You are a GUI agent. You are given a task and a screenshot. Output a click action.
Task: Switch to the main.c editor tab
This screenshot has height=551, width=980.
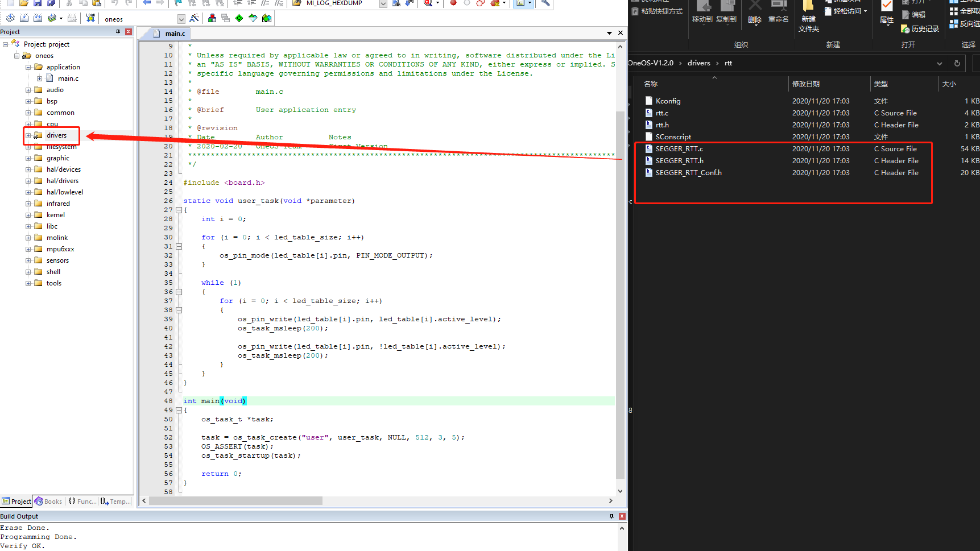[x=169, y=34]
